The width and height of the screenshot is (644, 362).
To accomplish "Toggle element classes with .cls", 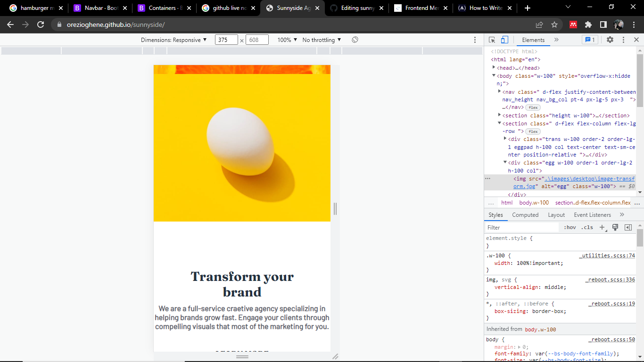I will point(587,227).
